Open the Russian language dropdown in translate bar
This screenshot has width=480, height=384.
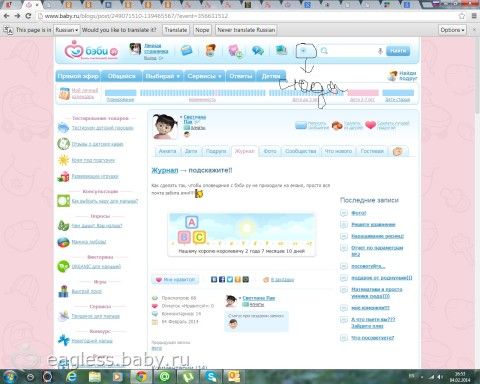(x=67, y=30)
